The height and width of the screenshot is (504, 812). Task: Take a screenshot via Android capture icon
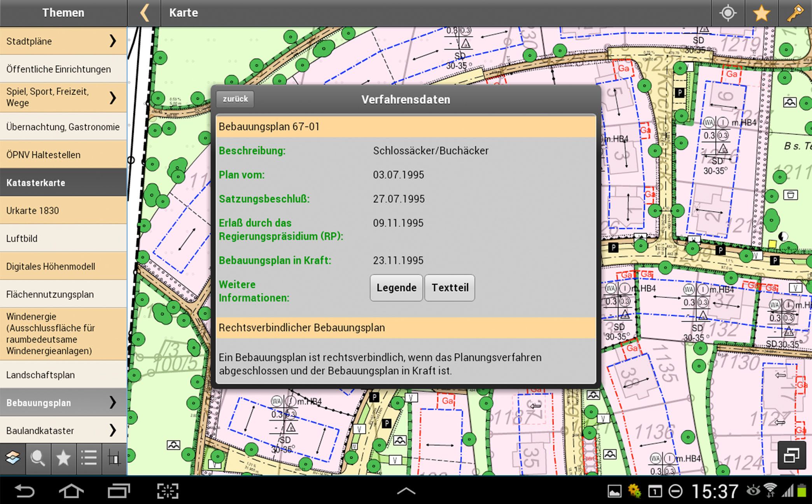(x=168, y=491)
